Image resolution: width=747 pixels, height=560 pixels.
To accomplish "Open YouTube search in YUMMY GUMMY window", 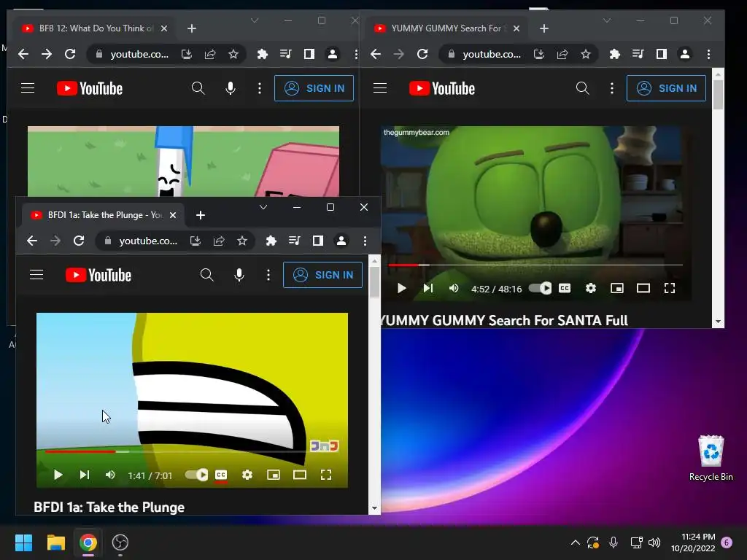I will pyautogui.click(x=583, y=88).
